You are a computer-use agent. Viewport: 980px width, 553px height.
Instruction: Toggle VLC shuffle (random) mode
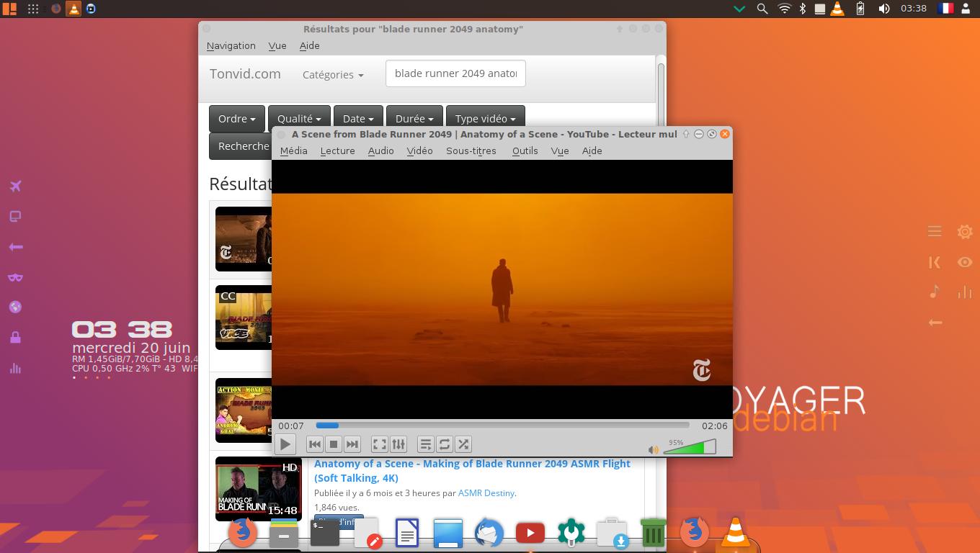coord(463,444)
